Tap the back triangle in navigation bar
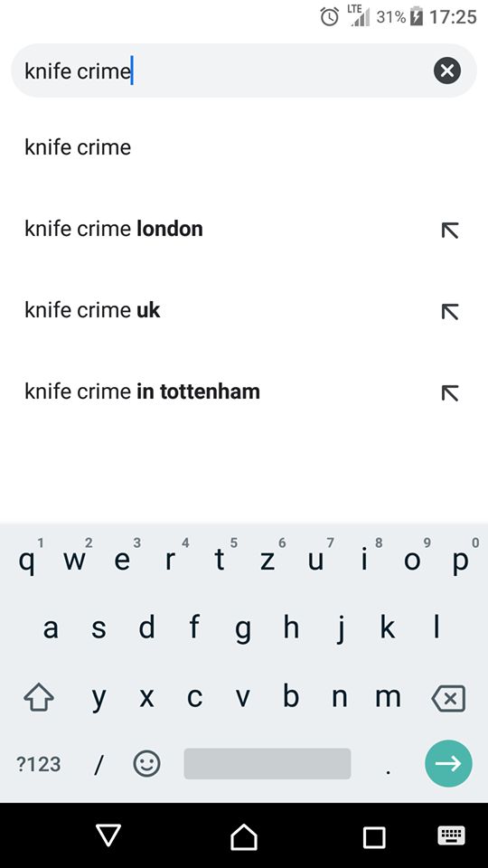 [x=108, y=835]
